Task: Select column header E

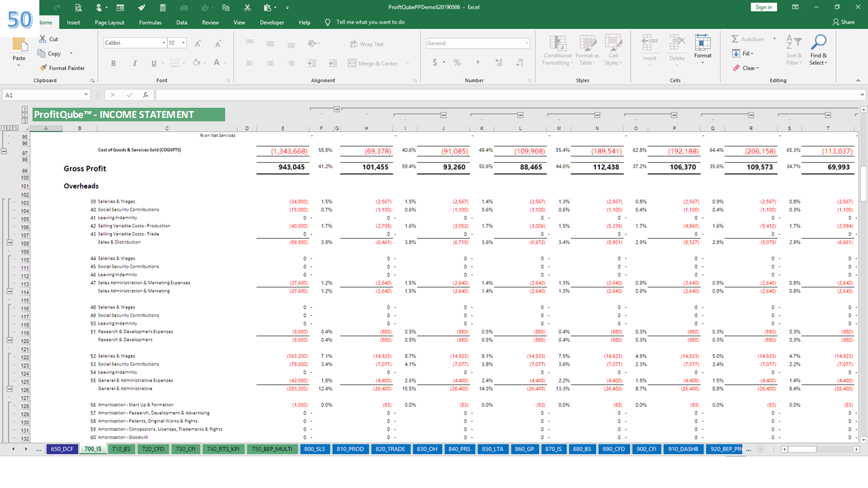Action: pyautogui.click(x=283, y=128)
